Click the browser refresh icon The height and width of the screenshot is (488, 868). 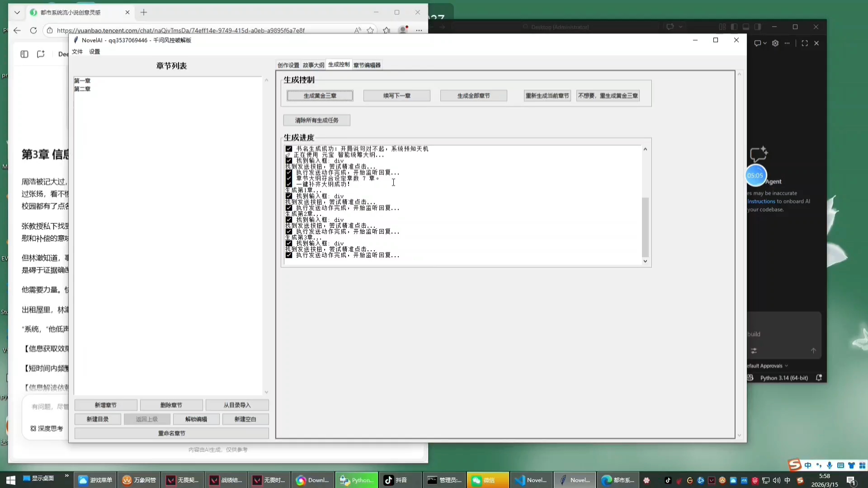(33, 30)
